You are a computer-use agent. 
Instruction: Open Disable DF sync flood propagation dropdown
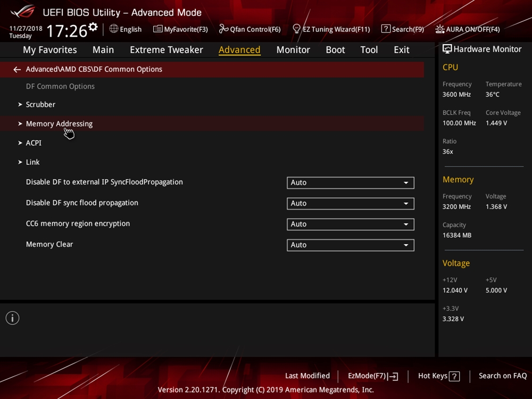(x=351, y=203)
